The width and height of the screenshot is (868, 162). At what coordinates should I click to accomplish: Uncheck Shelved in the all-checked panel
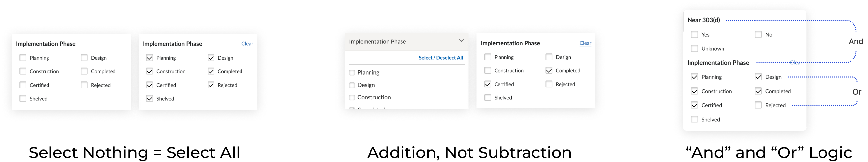(149, 99)
